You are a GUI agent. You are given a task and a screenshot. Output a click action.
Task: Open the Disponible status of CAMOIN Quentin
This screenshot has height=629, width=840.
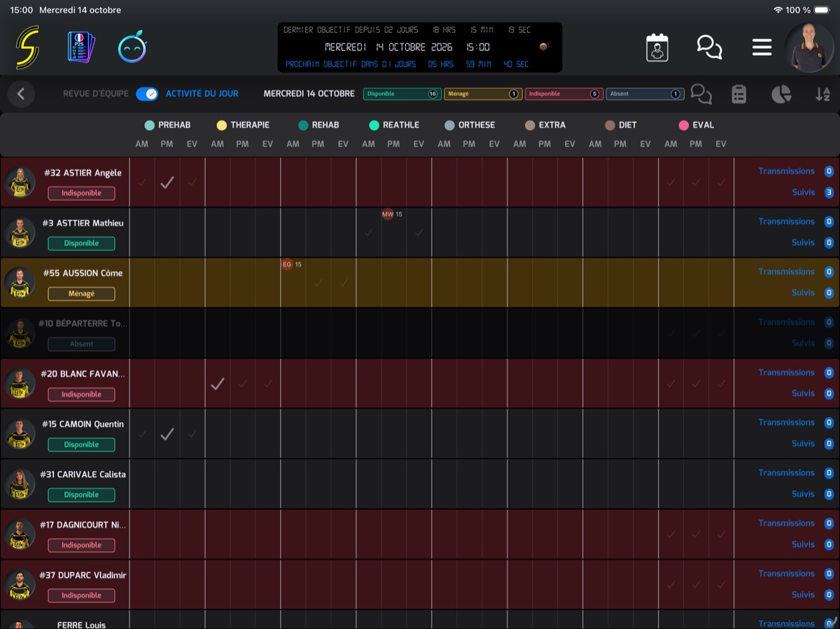[x=81, y=445]
